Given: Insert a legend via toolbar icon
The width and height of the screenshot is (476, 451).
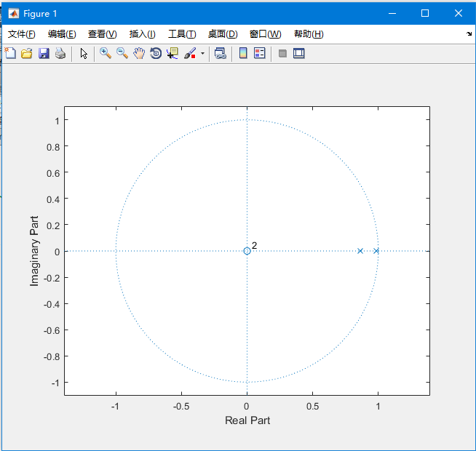Looking at the screenshot, I should point(260,53).
